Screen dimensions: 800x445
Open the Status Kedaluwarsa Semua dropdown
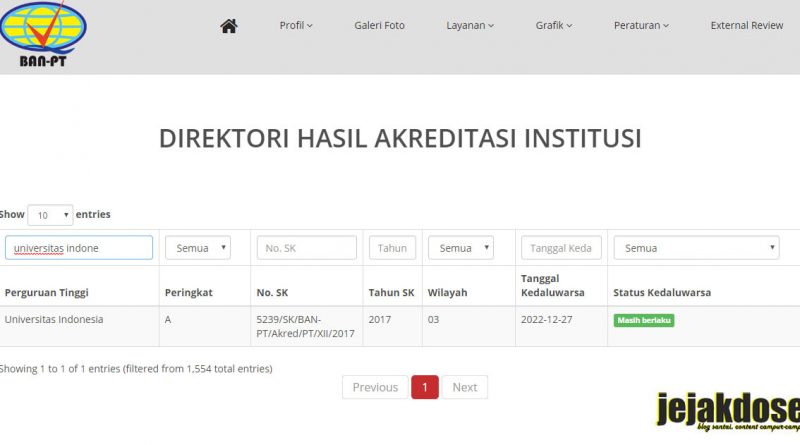(x=696, y=248)
